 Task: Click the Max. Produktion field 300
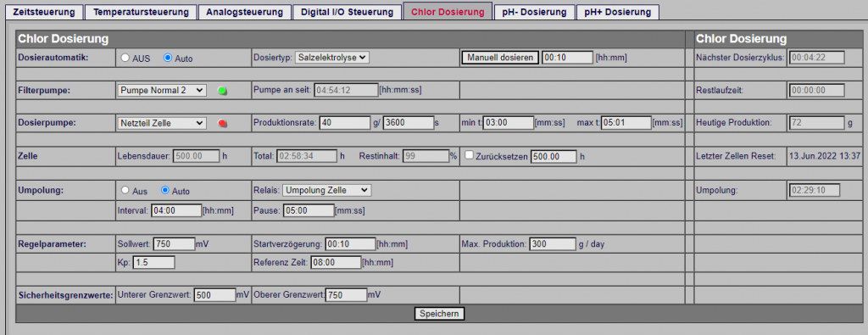pos(553,243)
